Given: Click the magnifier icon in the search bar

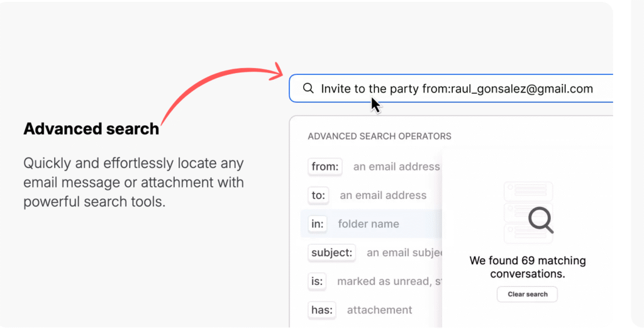Looking at the screenshot, I should (308, 89).
